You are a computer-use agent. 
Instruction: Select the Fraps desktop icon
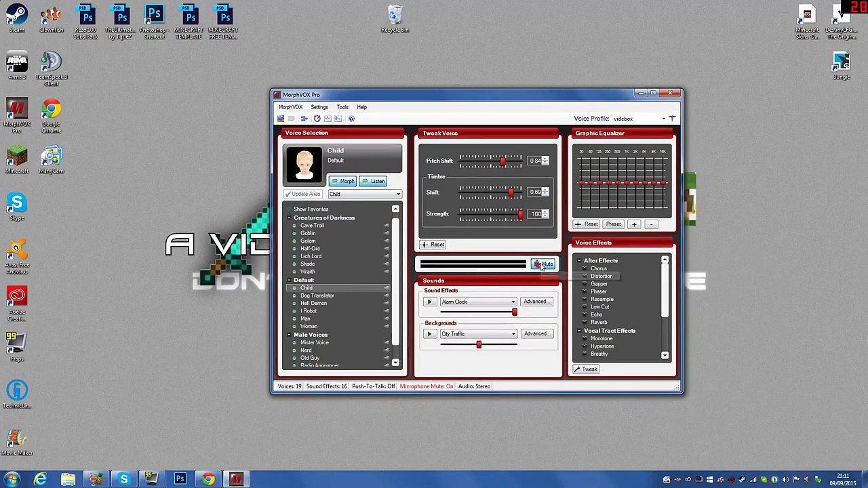pyautogui.click(x=17, y=348)
